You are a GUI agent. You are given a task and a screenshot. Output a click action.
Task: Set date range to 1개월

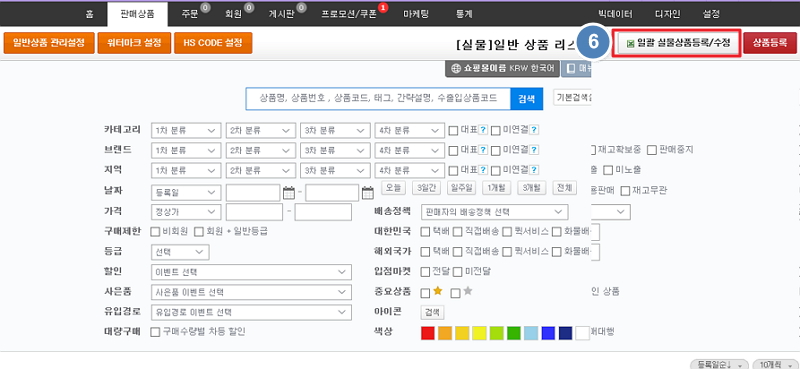[x=496, y=188]
